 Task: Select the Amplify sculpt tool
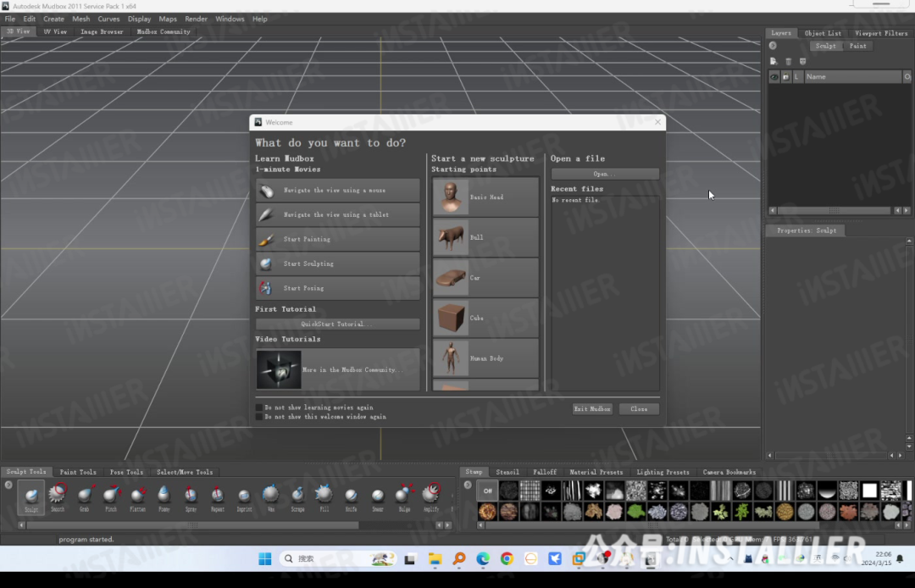(x=431, y=497)
